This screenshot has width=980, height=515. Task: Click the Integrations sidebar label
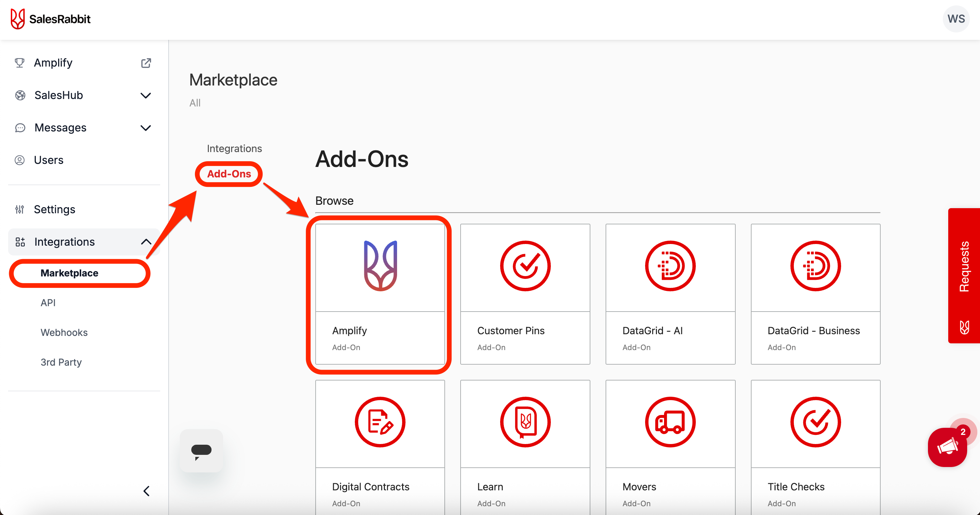64,242
